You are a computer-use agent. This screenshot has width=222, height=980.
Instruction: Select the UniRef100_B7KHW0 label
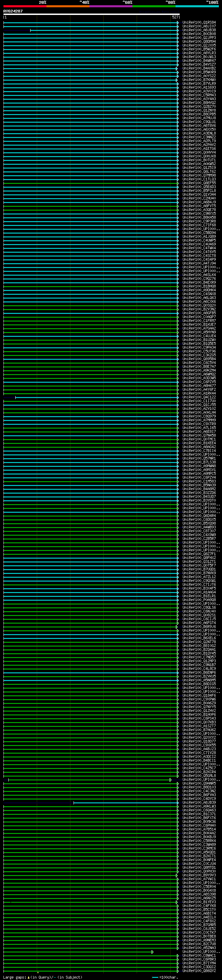pos(199,80)
